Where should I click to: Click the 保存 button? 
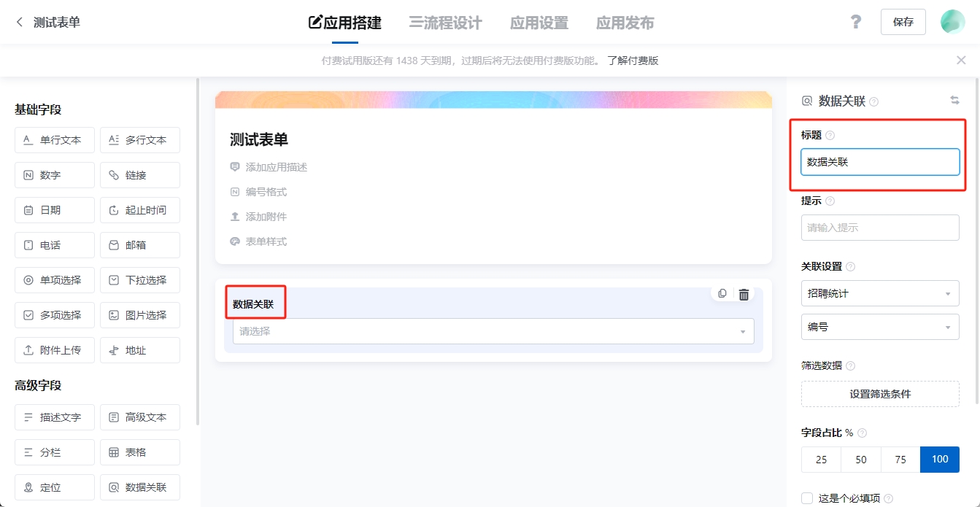tap(903, 22)
